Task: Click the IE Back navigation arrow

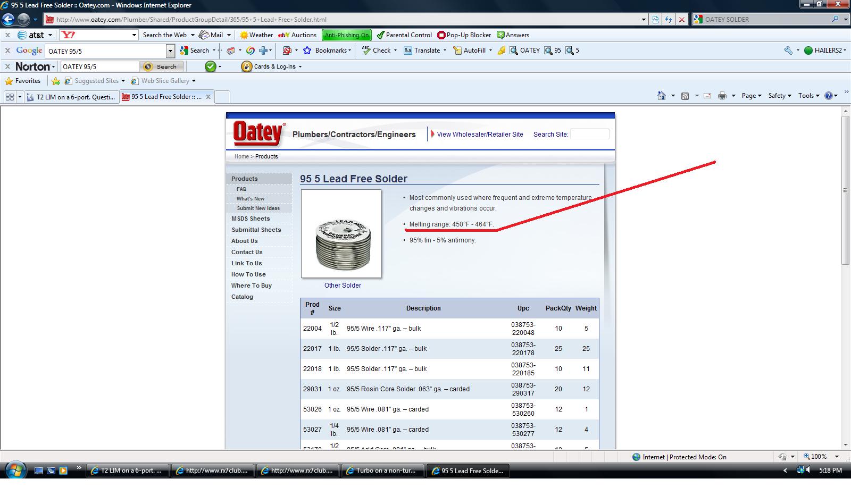Action: (x=8, y=20)
